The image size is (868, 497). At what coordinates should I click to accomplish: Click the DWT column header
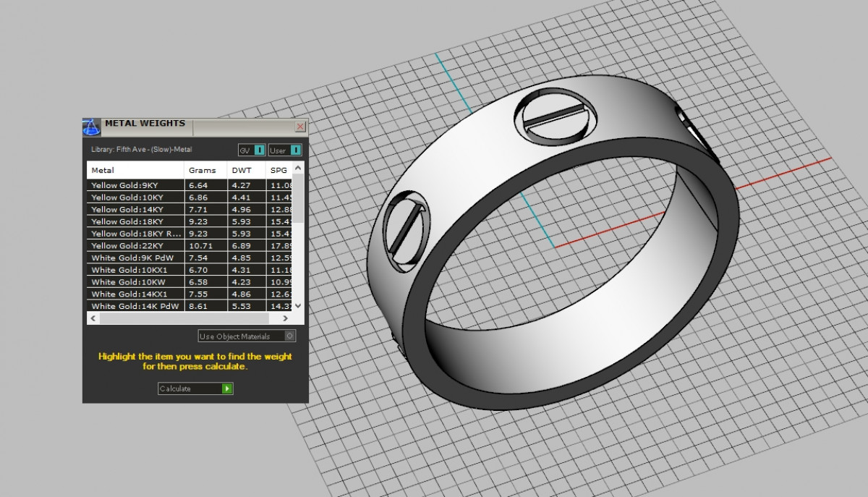point(245,171)
